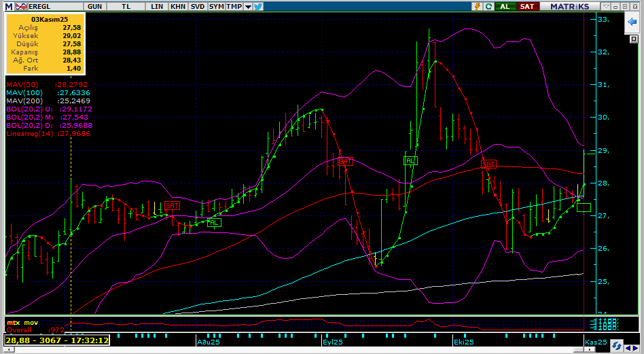Click the lightning bolt quick-order icon

[478, 6]
